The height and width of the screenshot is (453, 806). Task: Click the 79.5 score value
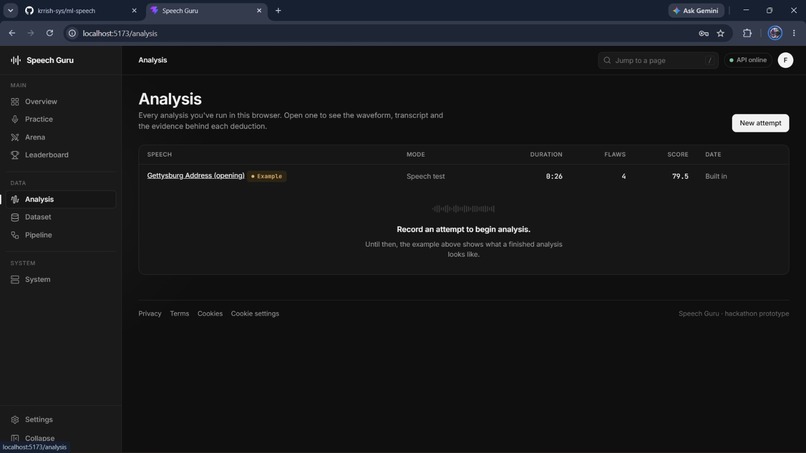pyautogui.click(x=680, y=176)
